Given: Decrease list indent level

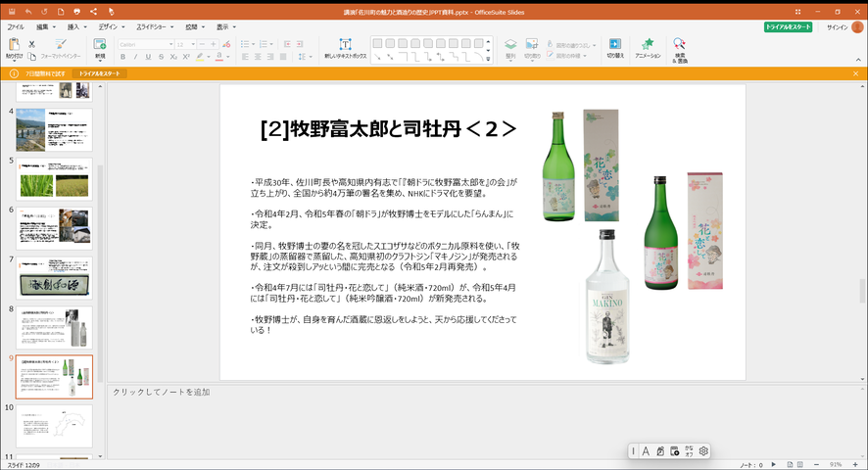Looking at the screenshot, I should point(287,44).
